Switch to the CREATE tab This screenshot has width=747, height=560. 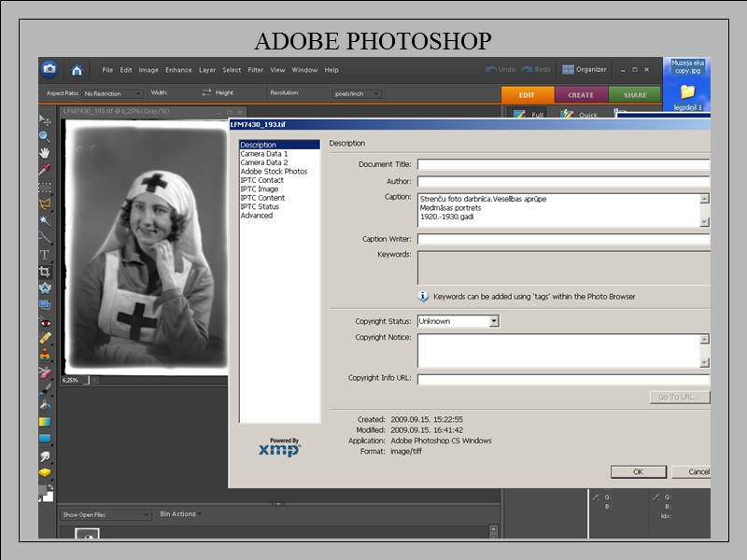pos(581,94)
